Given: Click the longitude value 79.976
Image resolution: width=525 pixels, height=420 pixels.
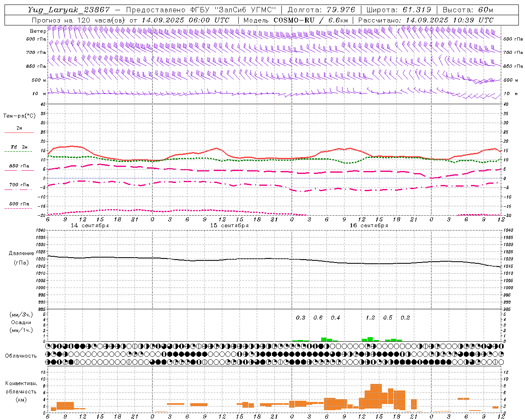Looking at the screenshot, I should point(341,10).
